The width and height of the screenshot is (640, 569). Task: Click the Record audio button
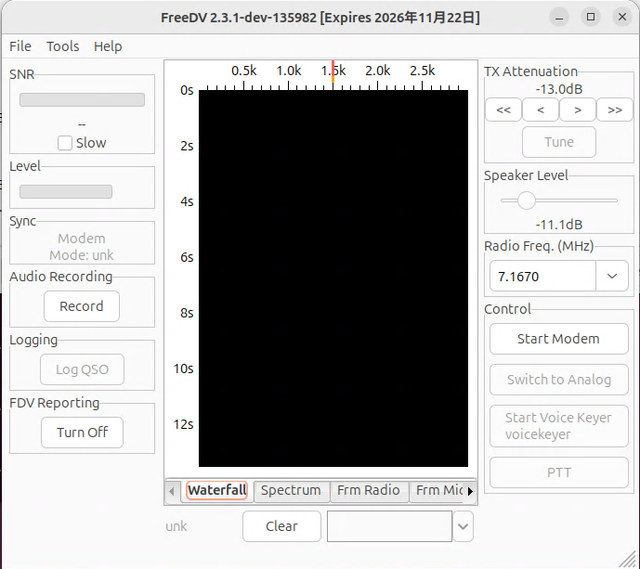point(82,306)
